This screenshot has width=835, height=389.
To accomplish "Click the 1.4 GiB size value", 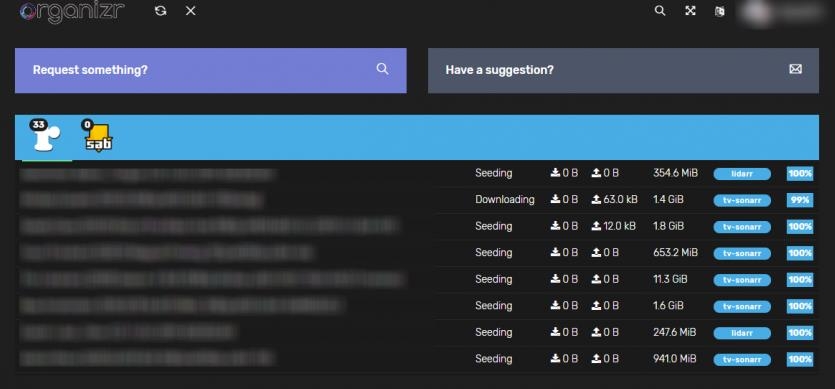I will click(668, 199).
